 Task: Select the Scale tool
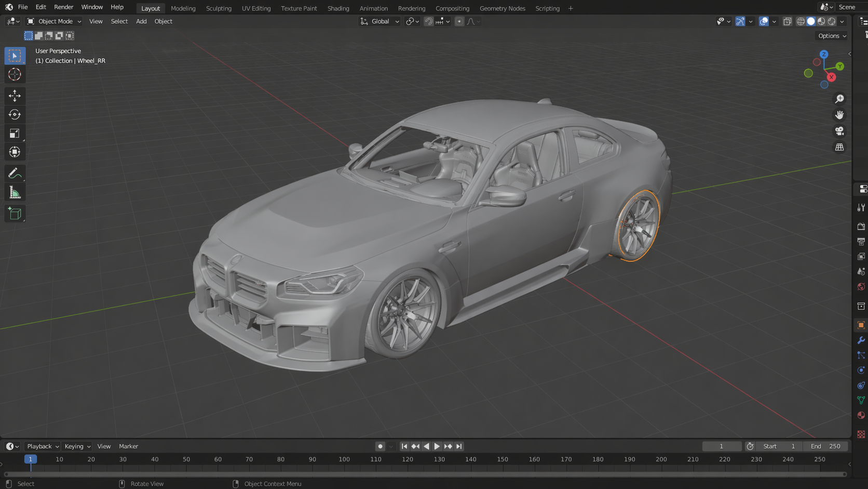pos(15,134)
